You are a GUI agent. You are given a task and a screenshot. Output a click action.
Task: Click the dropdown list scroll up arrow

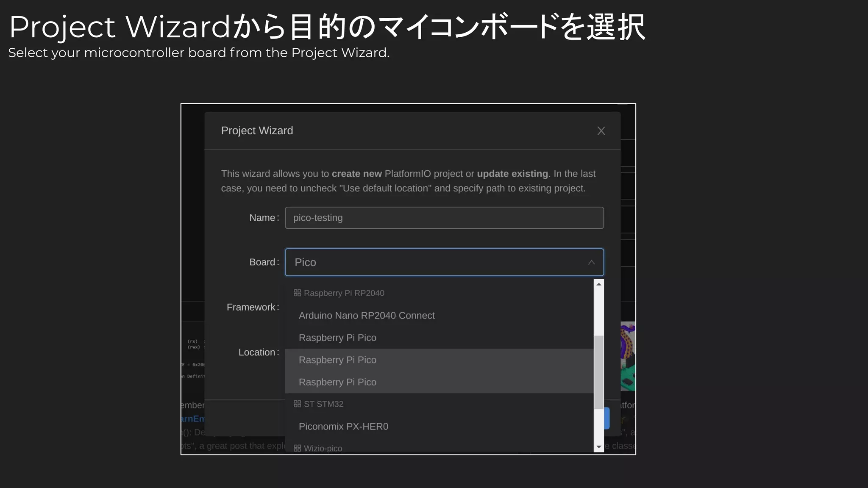pos(599,284)
